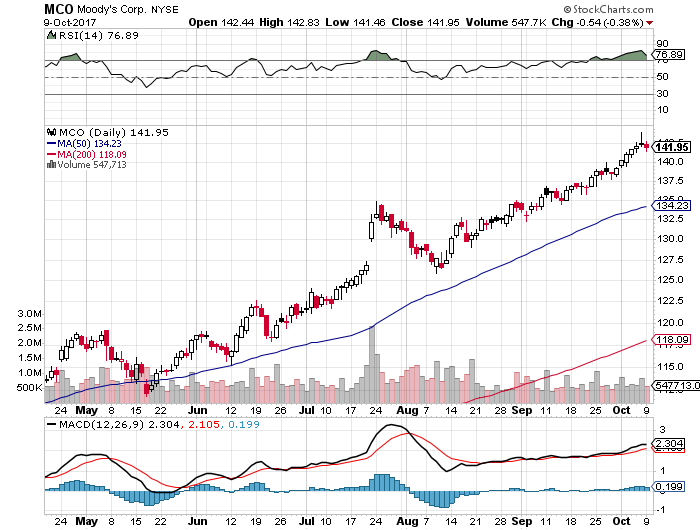Click the price axis label 137.5
Screen dimensions: 700x530
[x=670, y=181]
